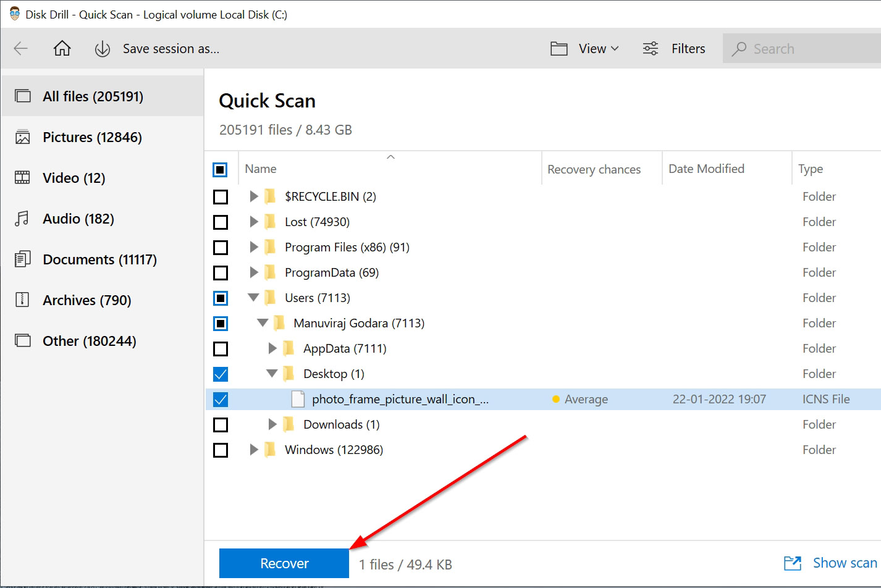Click the Video film-strip icon

22,178
